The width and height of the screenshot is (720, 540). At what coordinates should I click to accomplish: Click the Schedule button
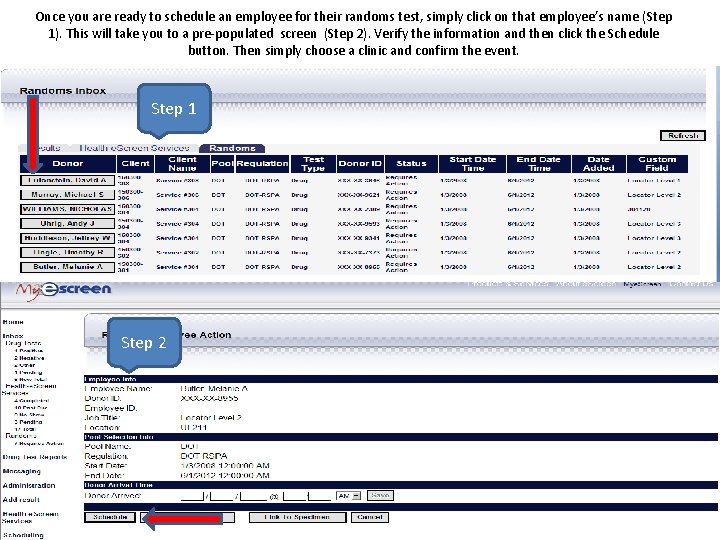click(x=110, y=517)
